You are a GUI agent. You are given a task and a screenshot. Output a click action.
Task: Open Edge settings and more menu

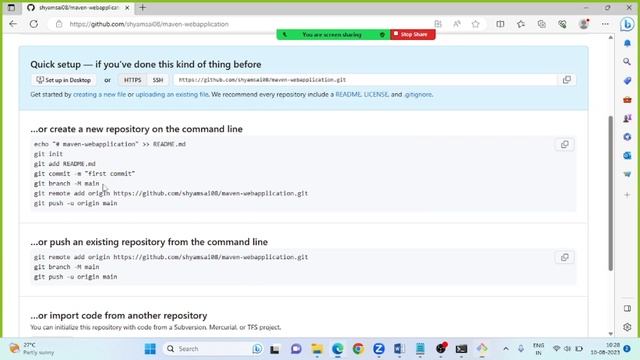tap(605, 24)
